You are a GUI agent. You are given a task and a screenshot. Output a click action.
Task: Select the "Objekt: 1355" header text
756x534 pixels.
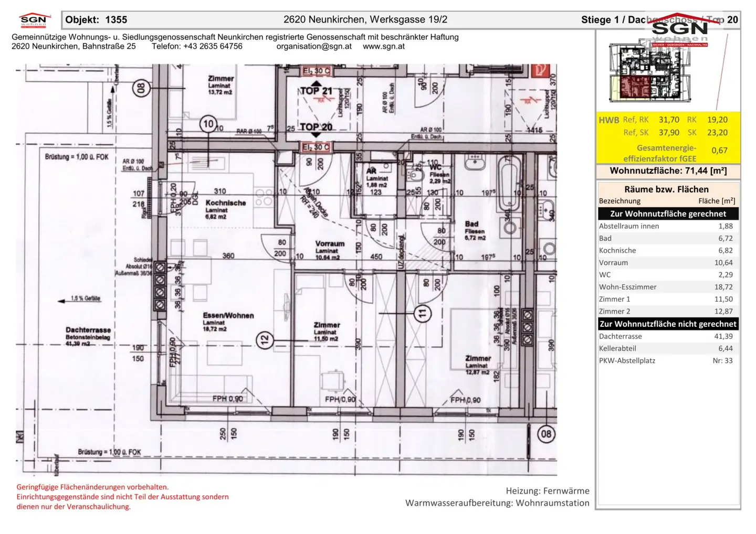97,20
